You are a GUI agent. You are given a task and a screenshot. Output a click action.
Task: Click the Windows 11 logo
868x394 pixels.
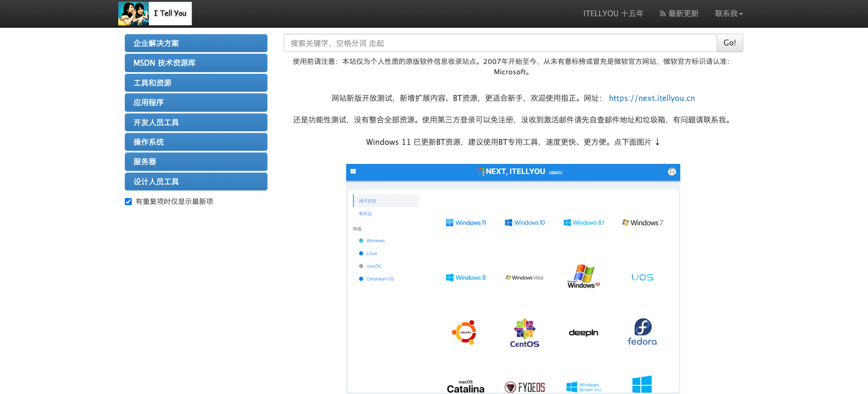click(x=466, y=223)
